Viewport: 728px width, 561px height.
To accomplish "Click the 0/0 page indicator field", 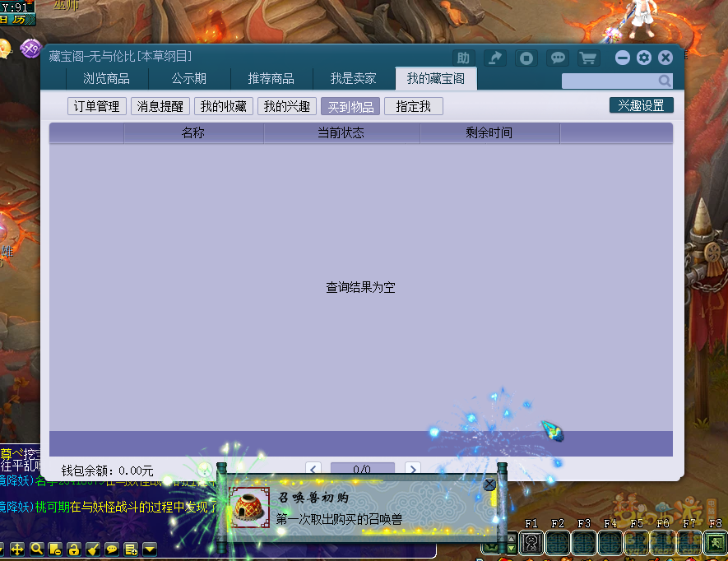I will click(x=363, y=469).
